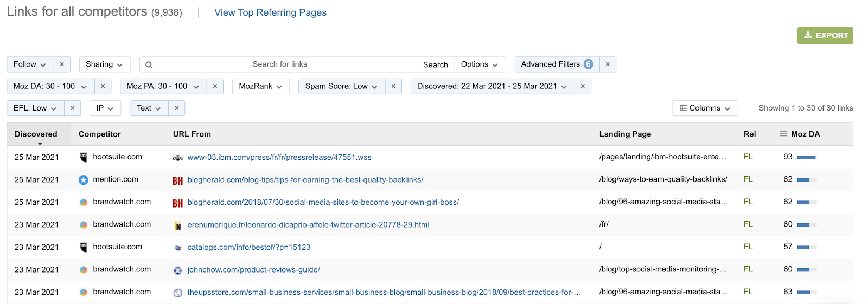Click the BH favicon beside the girl-boss URL
868x304 pixels.
point(178,204)
